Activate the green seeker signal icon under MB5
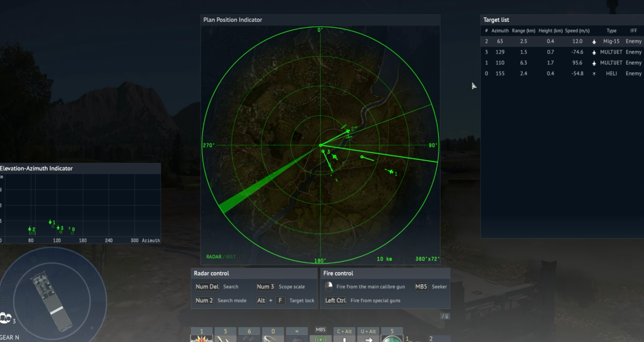The height and width of the screenshot is (342, 644). (321, 339)
